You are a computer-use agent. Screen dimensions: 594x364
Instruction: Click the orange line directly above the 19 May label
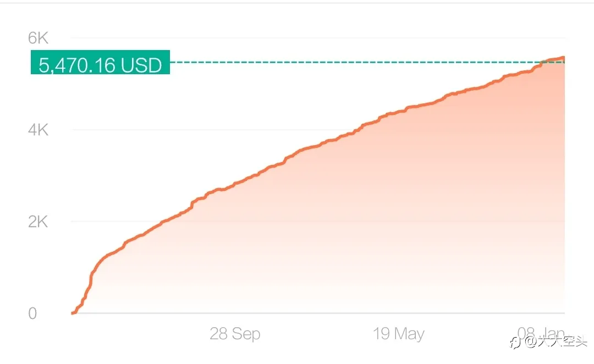(x=399, y=113)
